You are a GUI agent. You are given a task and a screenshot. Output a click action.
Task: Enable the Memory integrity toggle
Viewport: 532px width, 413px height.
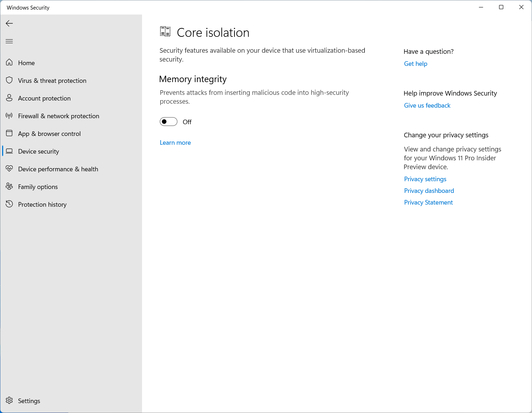click(168, 121)
